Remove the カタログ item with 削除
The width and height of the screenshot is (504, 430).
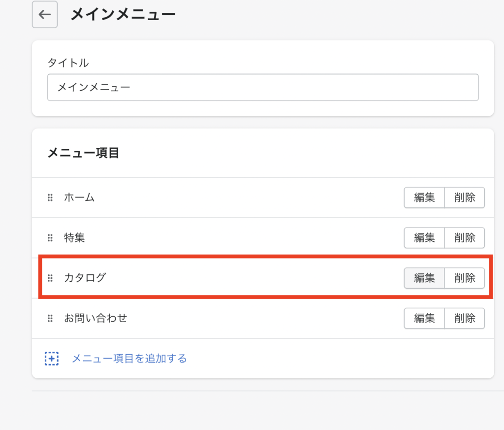(x=465, y=278)
